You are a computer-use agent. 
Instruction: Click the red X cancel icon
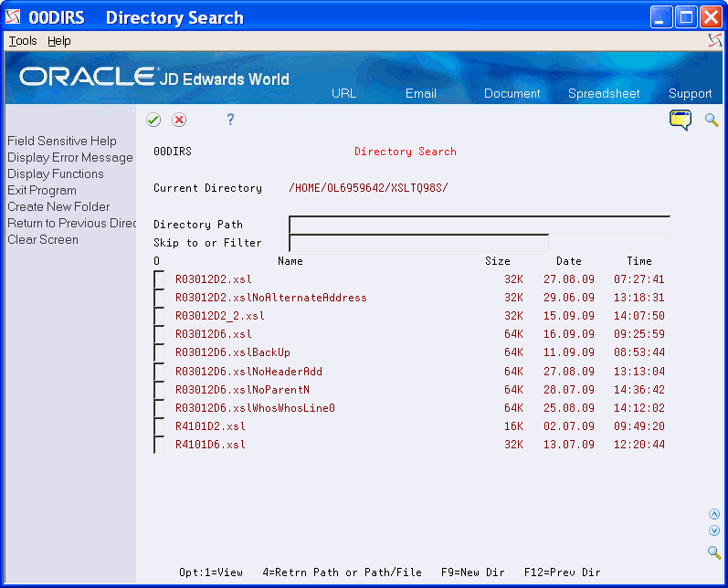pyautogui.click(x=179, y=120)
